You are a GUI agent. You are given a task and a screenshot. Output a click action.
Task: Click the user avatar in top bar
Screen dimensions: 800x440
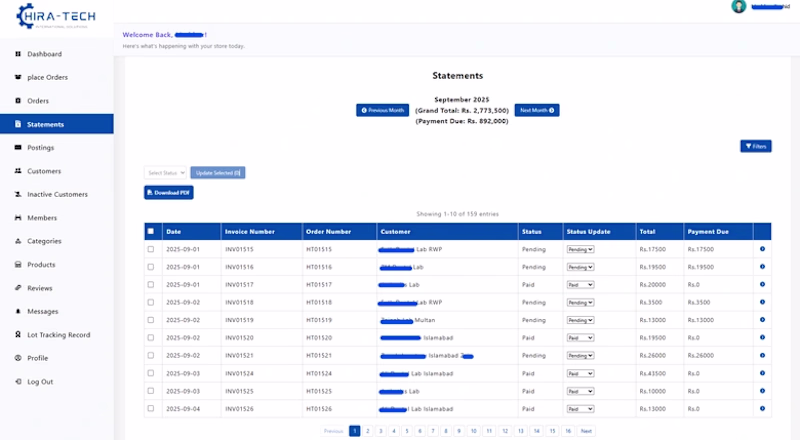[739, 7]
